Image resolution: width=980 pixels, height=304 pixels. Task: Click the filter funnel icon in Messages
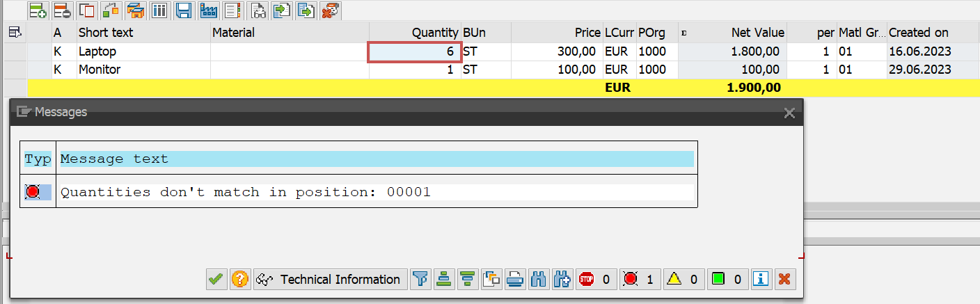click(420, 280)
